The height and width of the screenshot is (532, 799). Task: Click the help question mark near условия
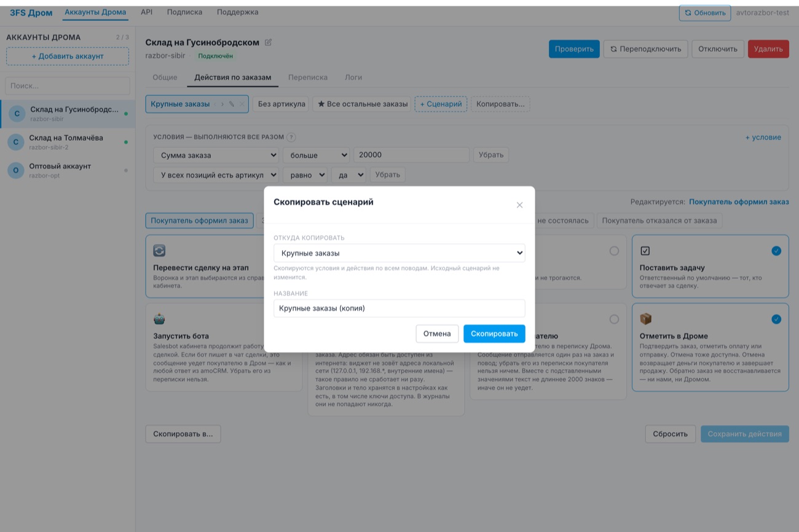tap(291, 138)
